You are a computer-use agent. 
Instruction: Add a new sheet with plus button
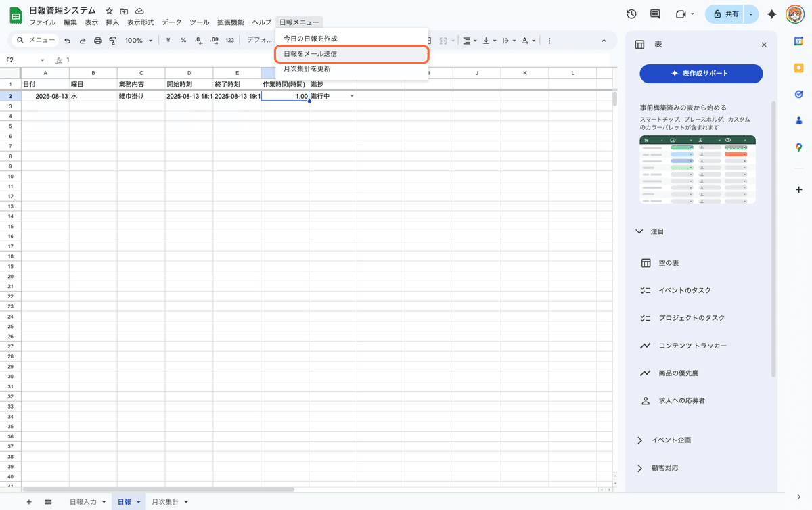coord(28,502)
